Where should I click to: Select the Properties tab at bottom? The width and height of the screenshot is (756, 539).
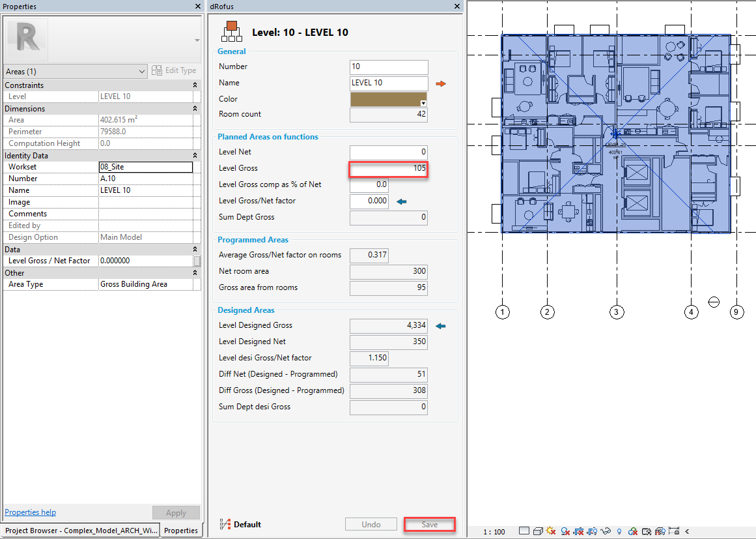[x=180, y=531]
